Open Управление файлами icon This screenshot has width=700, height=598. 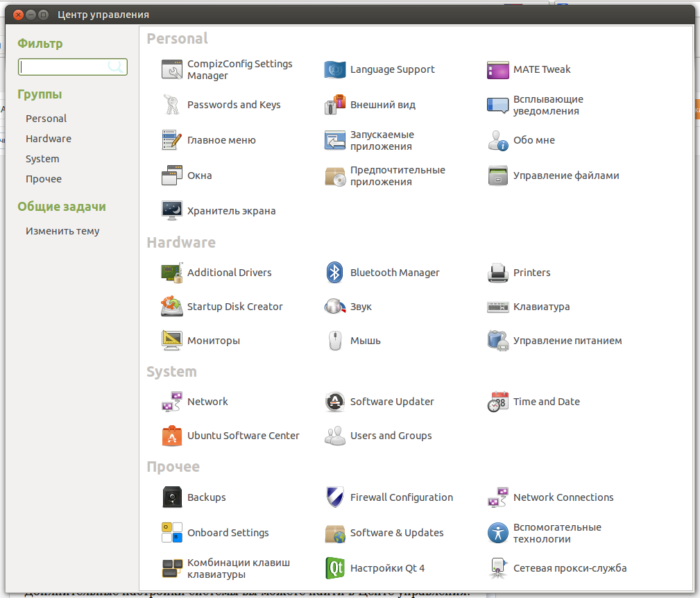(x=497, y=176)
